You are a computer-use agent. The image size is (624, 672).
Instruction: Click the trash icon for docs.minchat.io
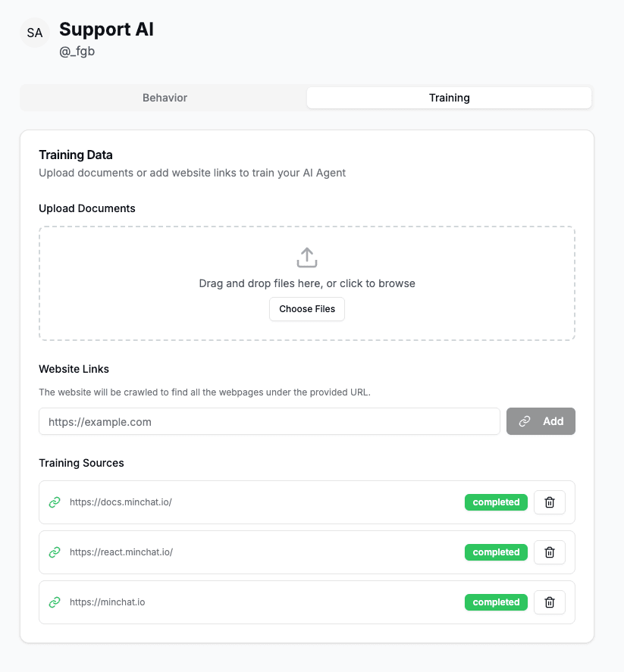click(549, 502)
